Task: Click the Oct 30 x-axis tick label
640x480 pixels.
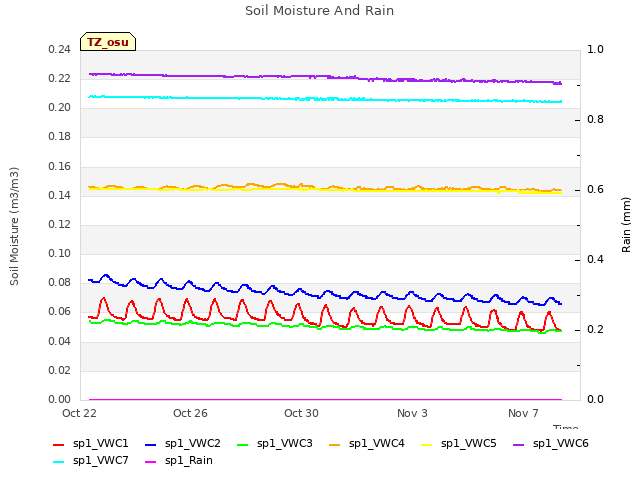Action: 301,413
